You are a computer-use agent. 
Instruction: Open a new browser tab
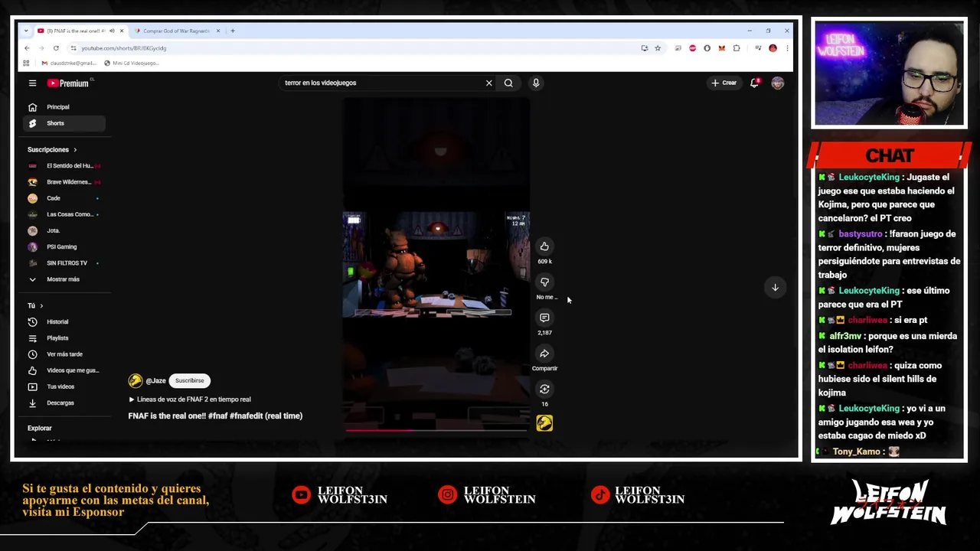233,31
